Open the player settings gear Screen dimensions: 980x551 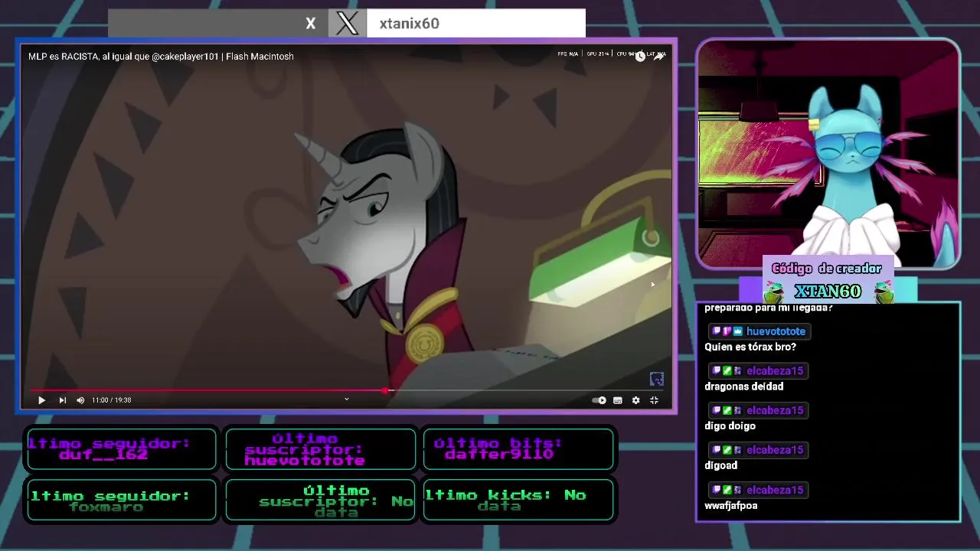635,400
